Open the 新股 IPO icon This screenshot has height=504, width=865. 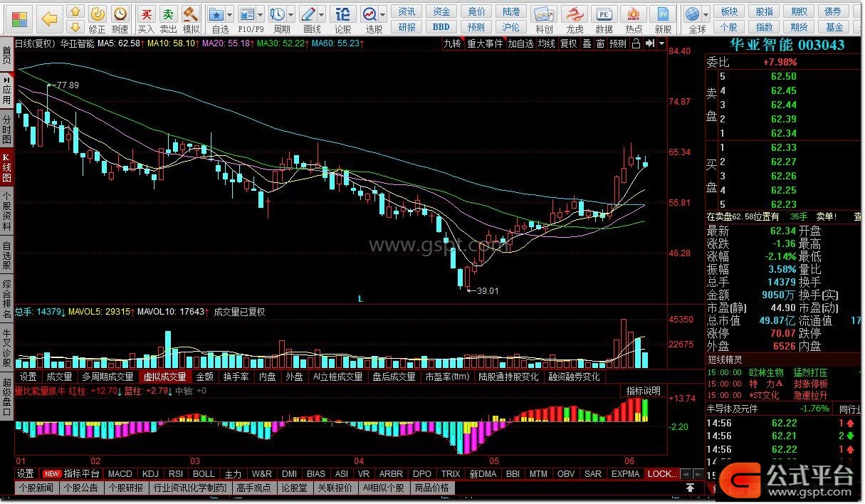pos(664,19)
